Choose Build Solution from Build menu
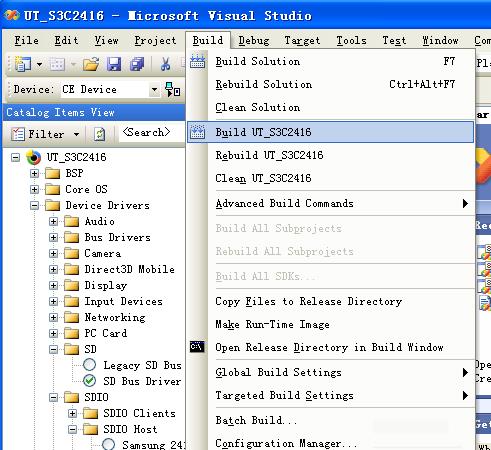Viewport: 491px width, 450px height. click(x=331, y=62)
